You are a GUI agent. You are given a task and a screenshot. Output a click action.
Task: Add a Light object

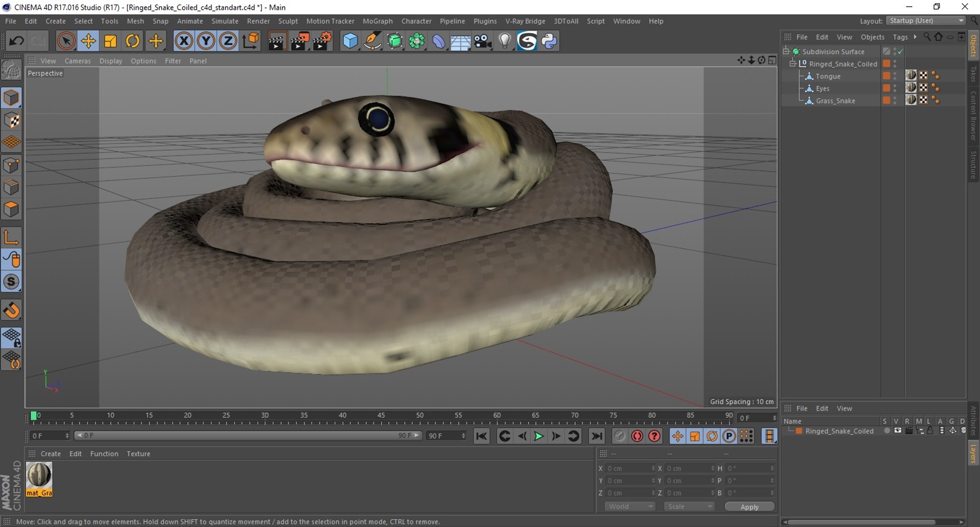(505, 41)
